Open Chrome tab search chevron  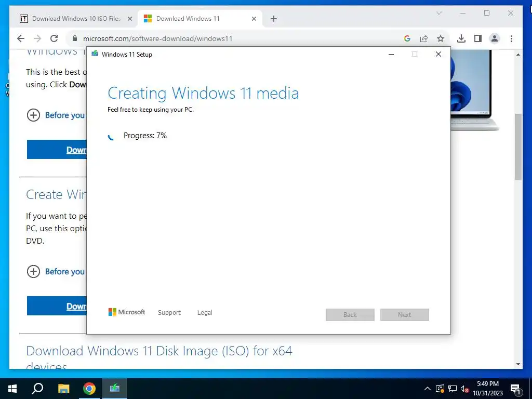(438, 13)
